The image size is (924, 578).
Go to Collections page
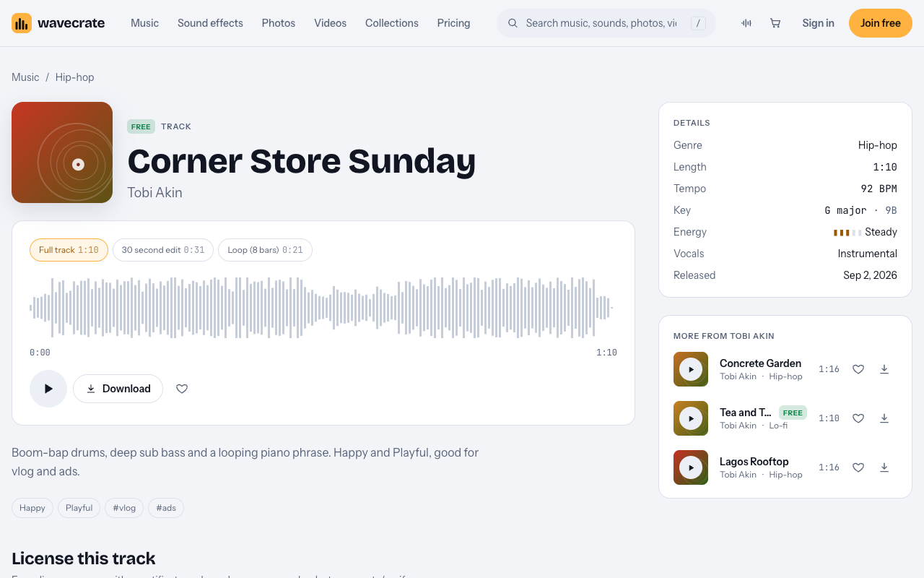click(x=392, y=23)
